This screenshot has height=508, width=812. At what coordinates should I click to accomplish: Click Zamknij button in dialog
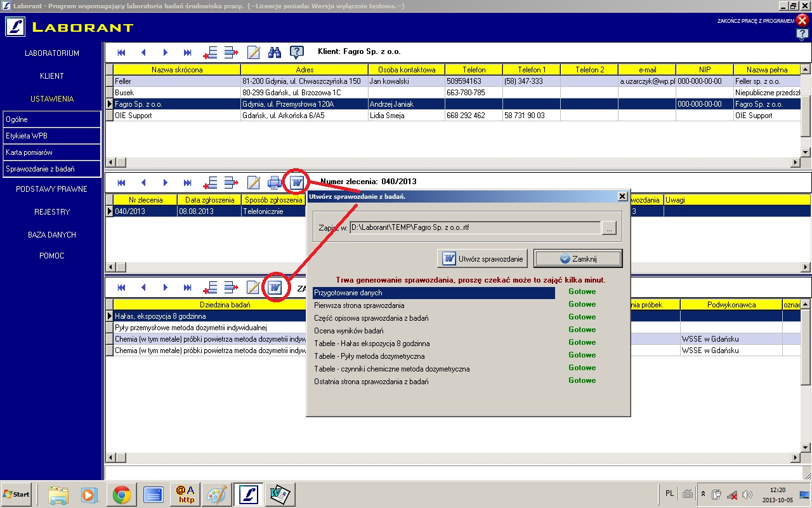578,258
